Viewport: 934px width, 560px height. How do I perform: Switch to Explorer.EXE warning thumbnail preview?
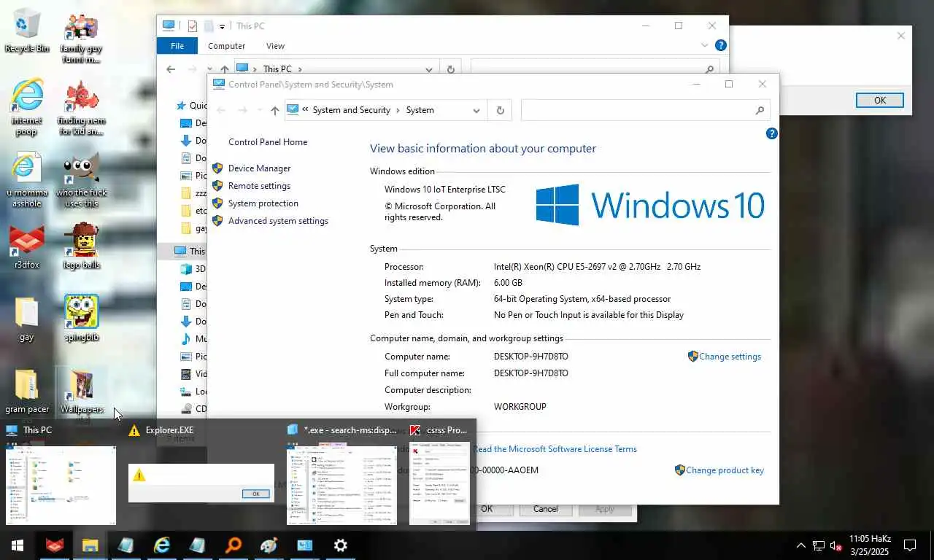(x=201, y=474)
